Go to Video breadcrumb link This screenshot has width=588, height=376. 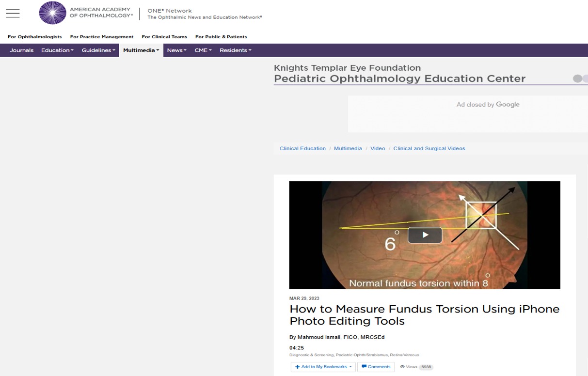click(378, 148)
